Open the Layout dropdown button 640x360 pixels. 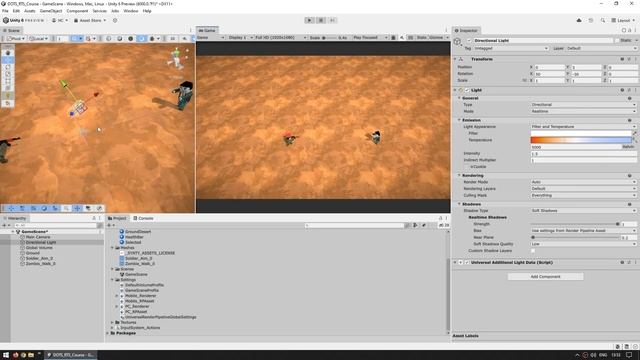pyautogui.click(x=623, y=20)
